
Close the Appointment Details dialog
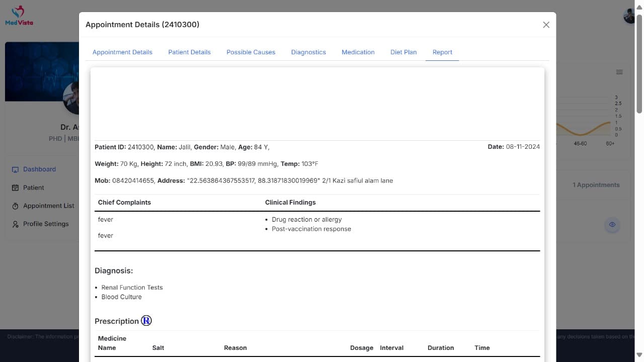546,25
